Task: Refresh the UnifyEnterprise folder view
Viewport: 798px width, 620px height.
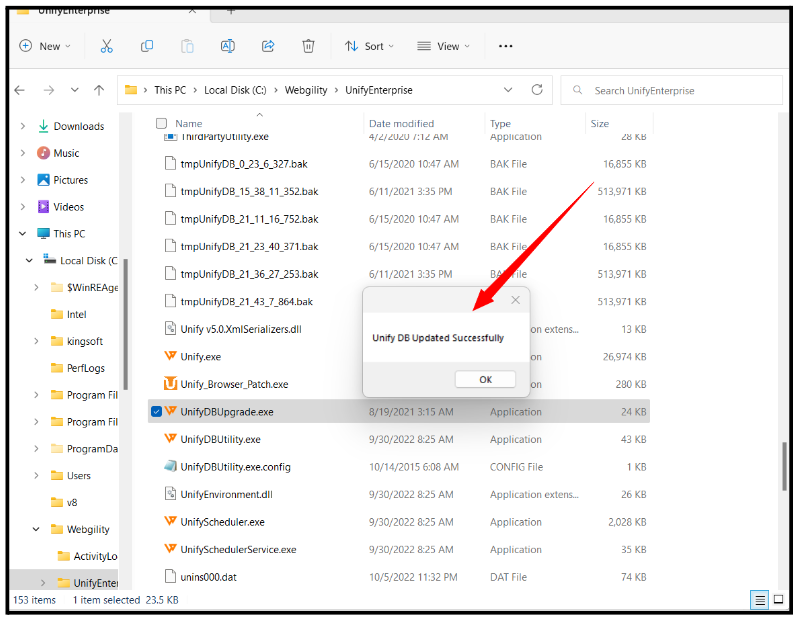Action: [537, 90]
